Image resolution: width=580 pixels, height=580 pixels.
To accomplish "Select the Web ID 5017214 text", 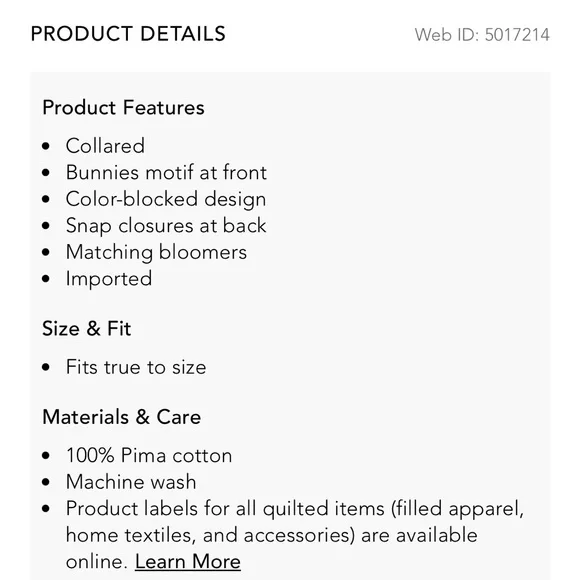I will [x=482, y=35].
